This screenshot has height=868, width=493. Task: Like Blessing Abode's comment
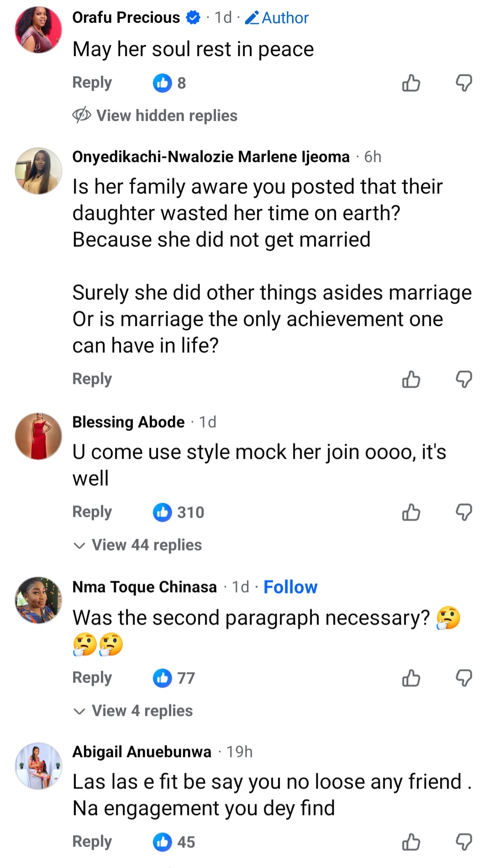[411, 512]
